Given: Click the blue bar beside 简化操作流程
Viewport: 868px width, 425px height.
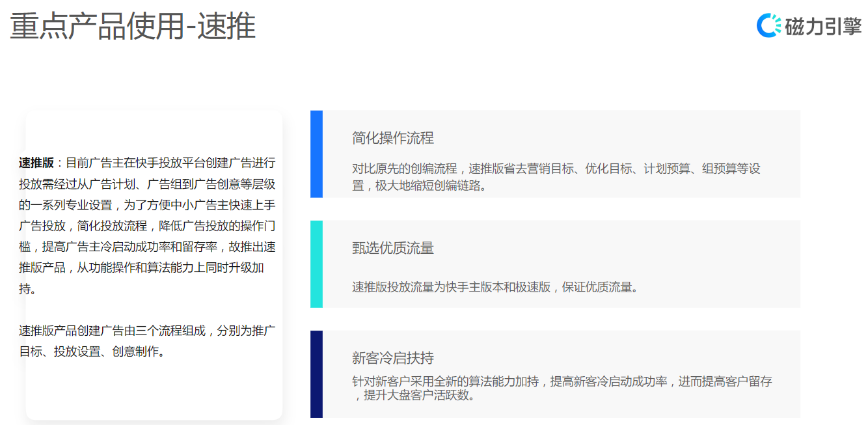Looking at the screenshot, I should pos(316,154).
